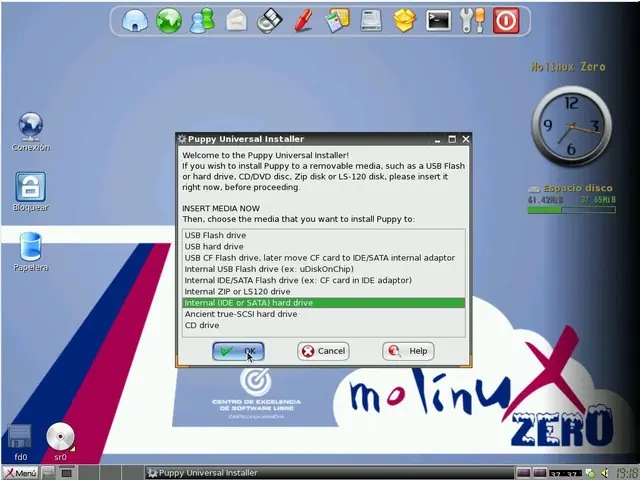Click the taskbar digital clock

(627, 473)
